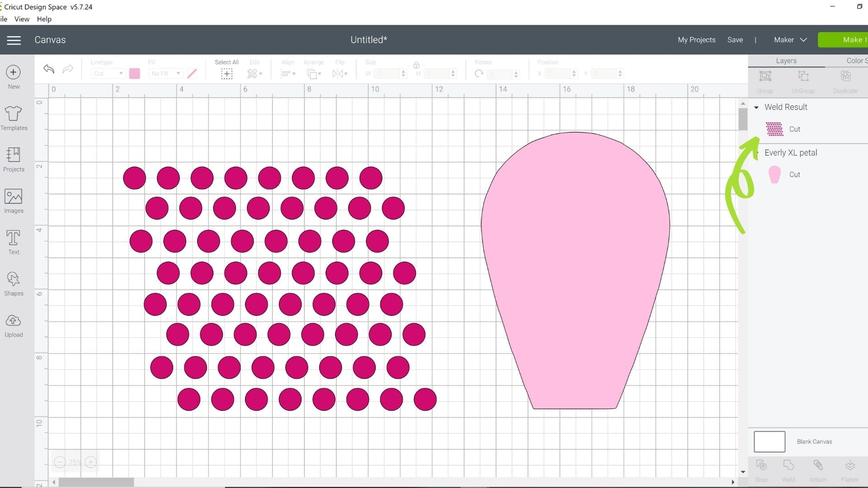Open the View menu
Screen dimensions: 868x488
22,19
